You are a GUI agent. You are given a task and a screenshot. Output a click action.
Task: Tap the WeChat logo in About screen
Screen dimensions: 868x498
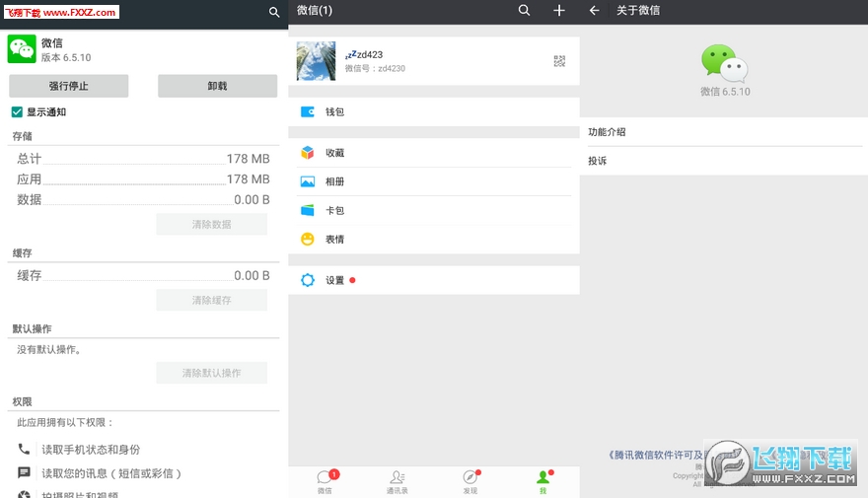pyautogui.click(x=725, y=62)
